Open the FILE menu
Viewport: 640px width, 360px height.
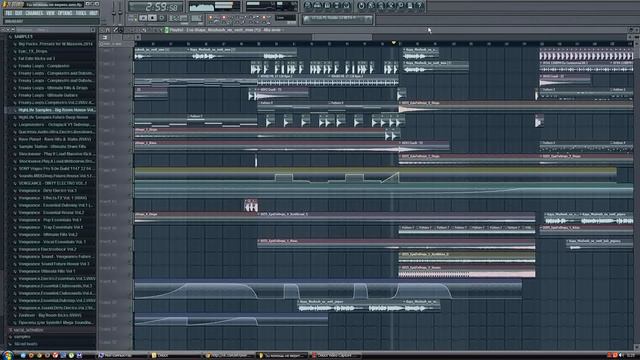(x=9, y=13)
